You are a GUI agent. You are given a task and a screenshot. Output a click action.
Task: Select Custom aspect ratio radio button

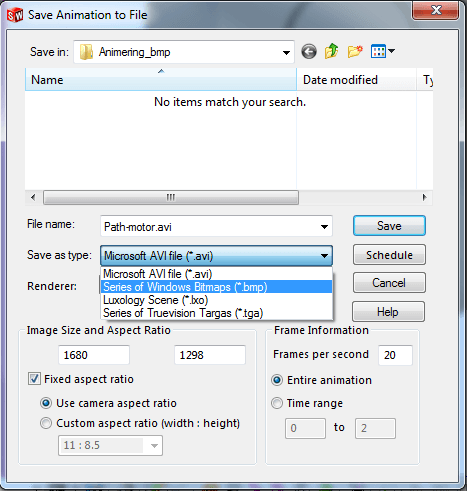click(x=46, y=423)
